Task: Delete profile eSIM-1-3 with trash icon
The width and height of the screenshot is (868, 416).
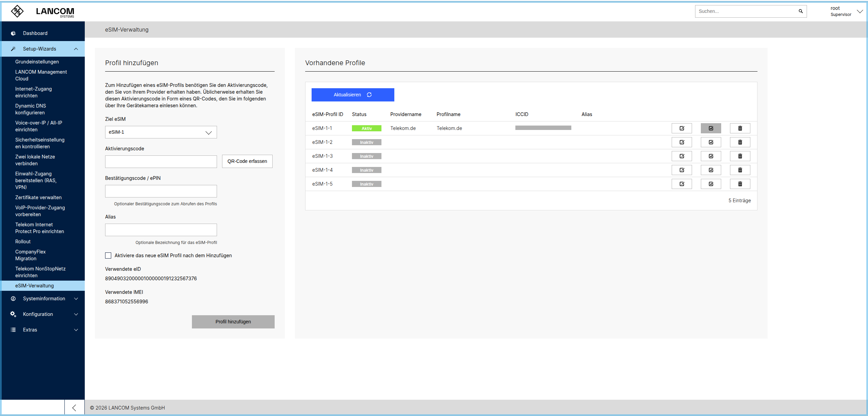Action: point(740,156)
